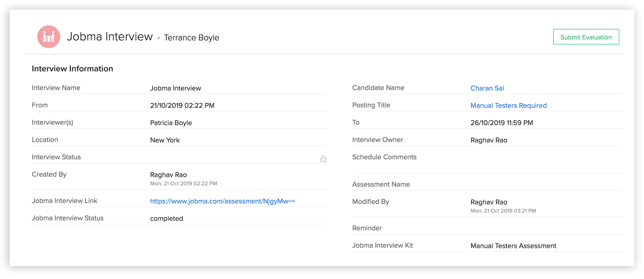The image size is (644, 279).
Task: Open the Jobma assessment URL link
Action: [x=223, y=201]
